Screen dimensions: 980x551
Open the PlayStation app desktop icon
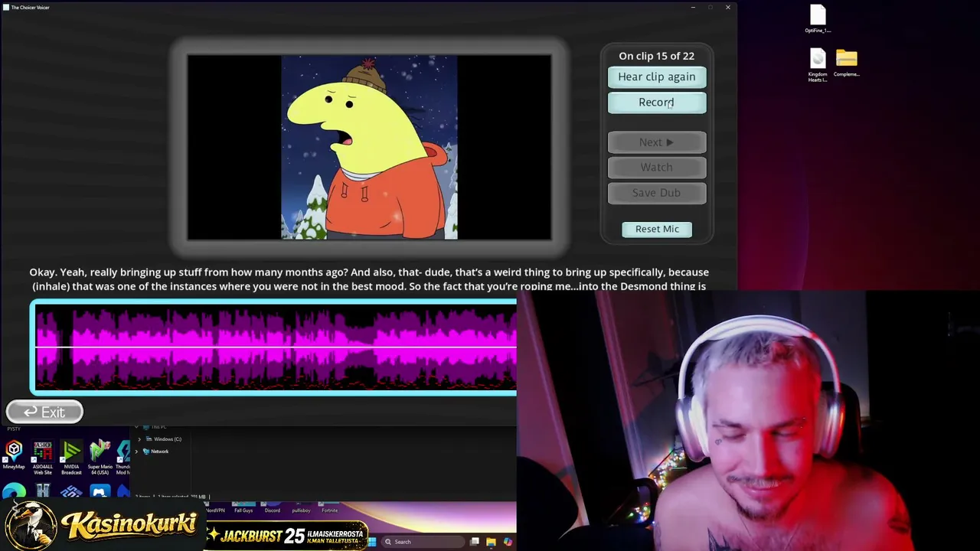99,492
